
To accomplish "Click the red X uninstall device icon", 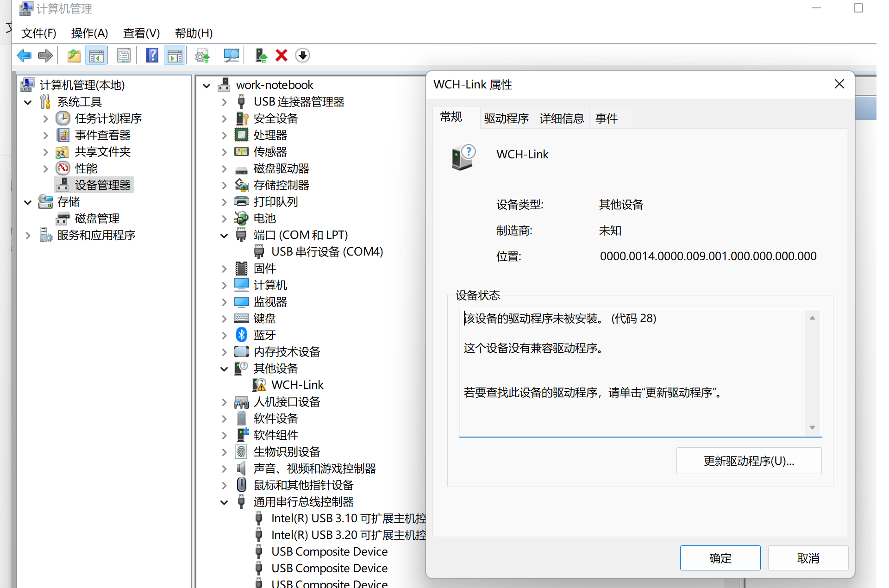I will (281, 56).
